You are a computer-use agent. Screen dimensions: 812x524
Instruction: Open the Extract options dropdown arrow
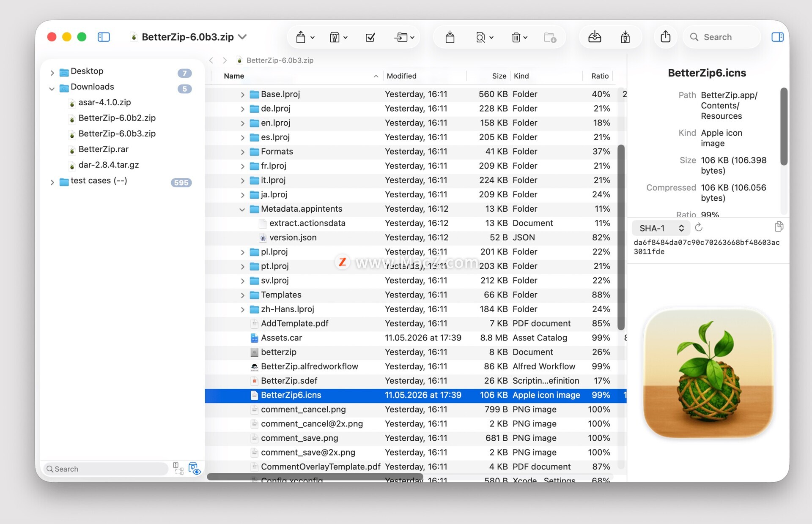click(313, 38)
